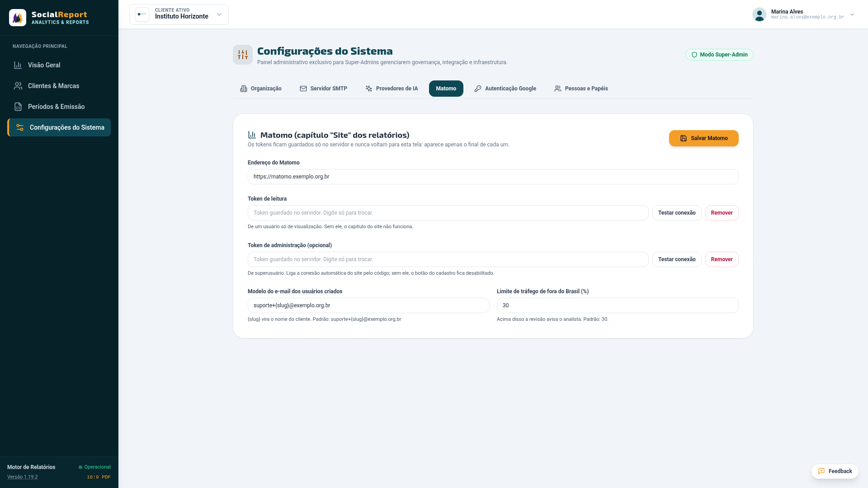
Task: Click the key icon on Autenticação Google tab
Action: pos(478,89)
